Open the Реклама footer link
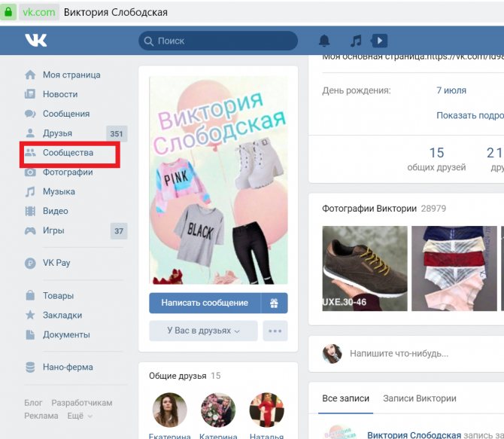Viewport: 504px width, 439px height. coord(41,416)
